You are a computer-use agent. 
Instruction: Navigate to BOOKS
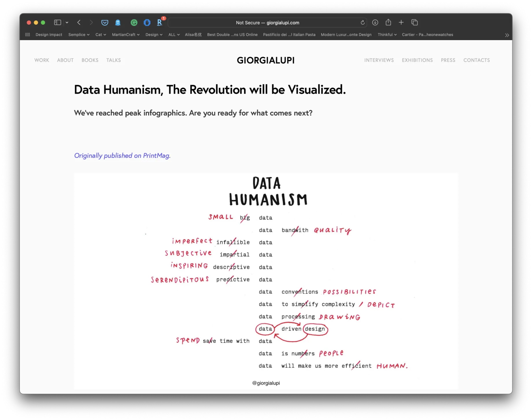click(90, 60)
